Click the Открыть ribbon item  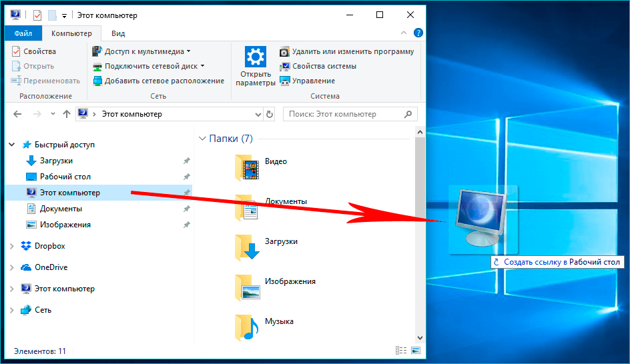pyautogui.click(x=33, y=66)
